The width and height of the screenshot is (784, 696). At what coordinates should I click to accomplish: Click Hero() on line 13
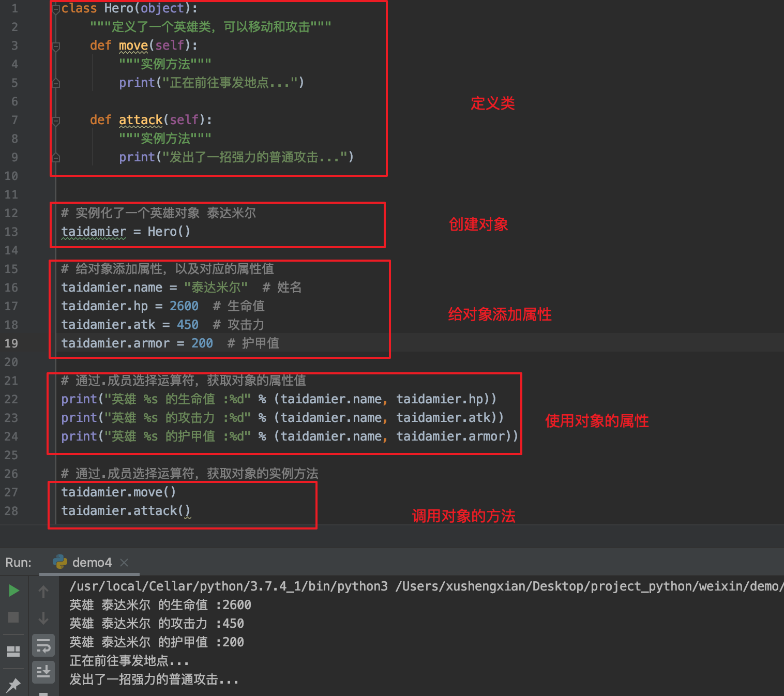point(169,232)
